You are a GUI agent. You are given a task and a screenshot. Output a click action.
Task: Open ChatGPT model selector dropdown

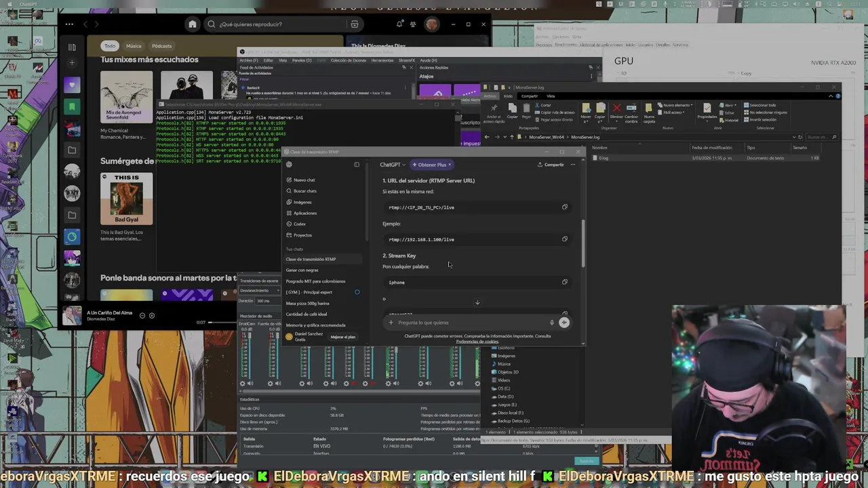[393, 165]
